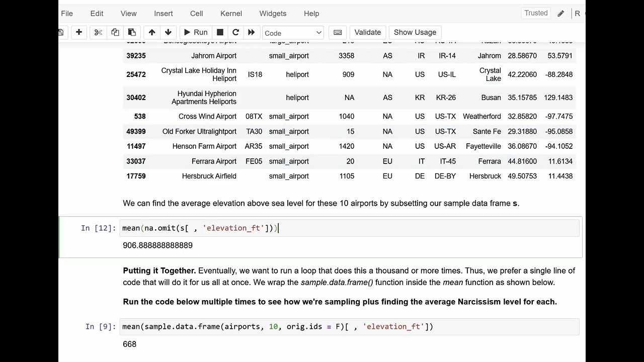Interrupt the kernel with stop icon

coord(220,32)
